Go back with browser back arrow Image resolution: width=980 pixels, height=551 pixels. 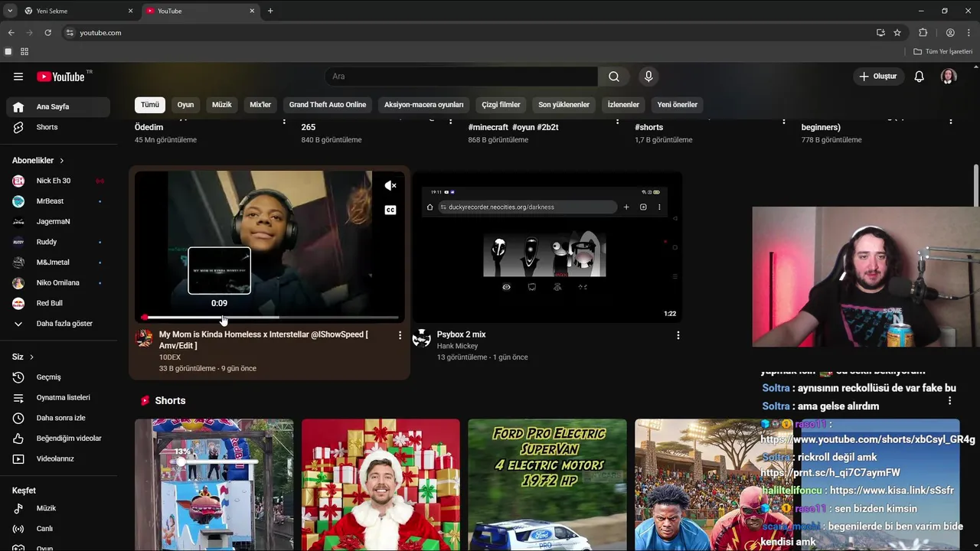coord(11,33)
